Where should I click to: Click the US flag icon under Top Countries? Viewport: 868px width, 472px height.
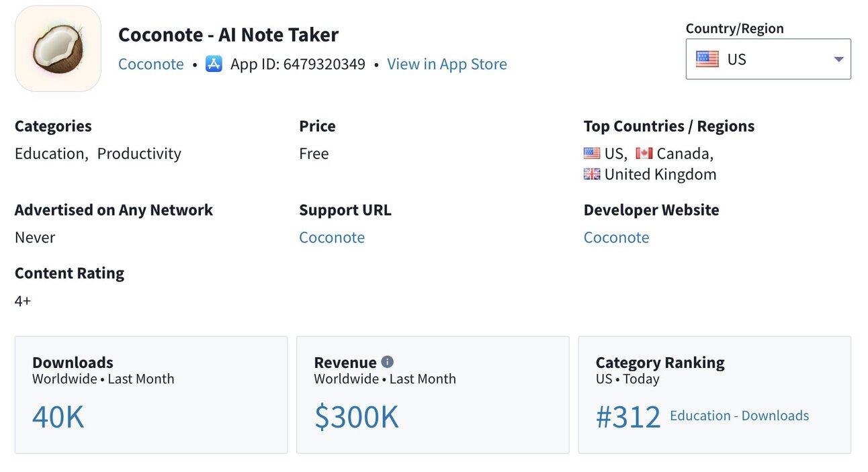(591, 152)
